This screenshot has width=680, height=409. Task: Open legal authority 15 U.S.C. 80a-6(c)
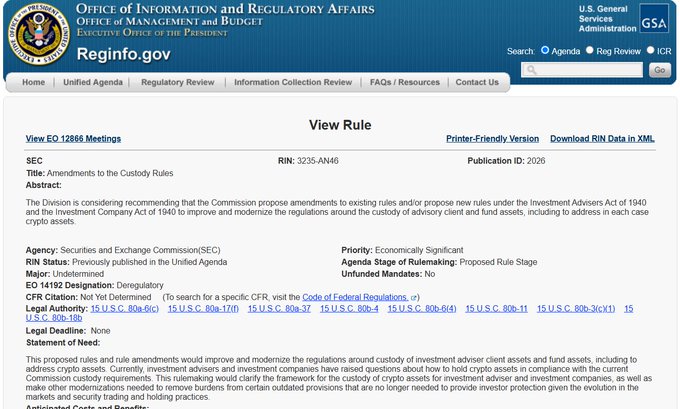pos(125,309)
